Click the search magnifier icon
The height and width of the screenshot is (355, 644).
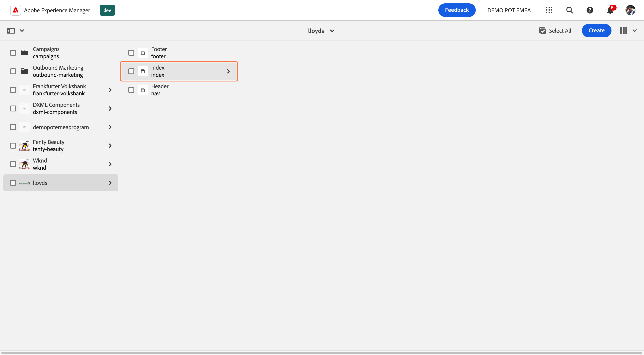[x=569, y=10]
